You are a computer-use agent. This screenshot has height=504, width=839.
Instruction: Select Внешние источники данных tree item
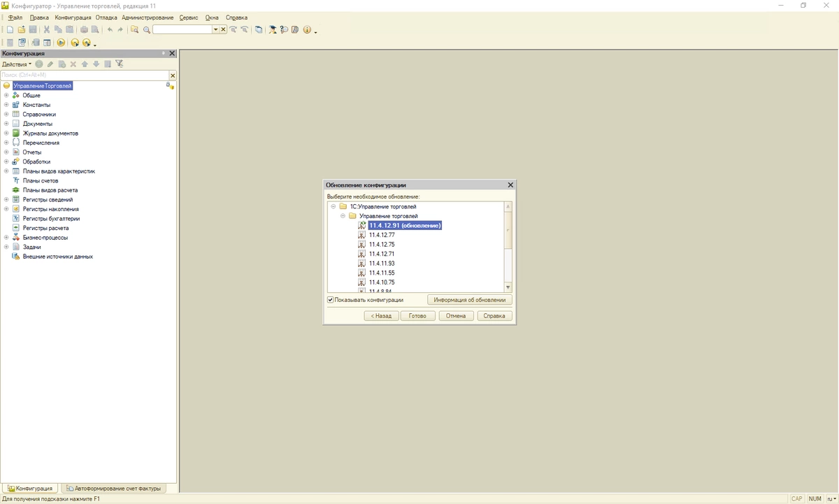[58, 257]
